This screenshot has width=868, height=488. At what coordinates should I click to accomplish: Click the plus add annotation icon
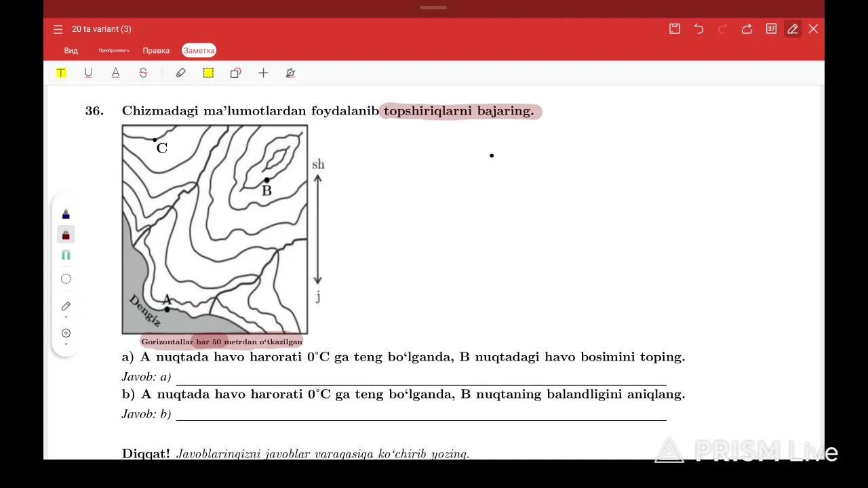point(263,73)
